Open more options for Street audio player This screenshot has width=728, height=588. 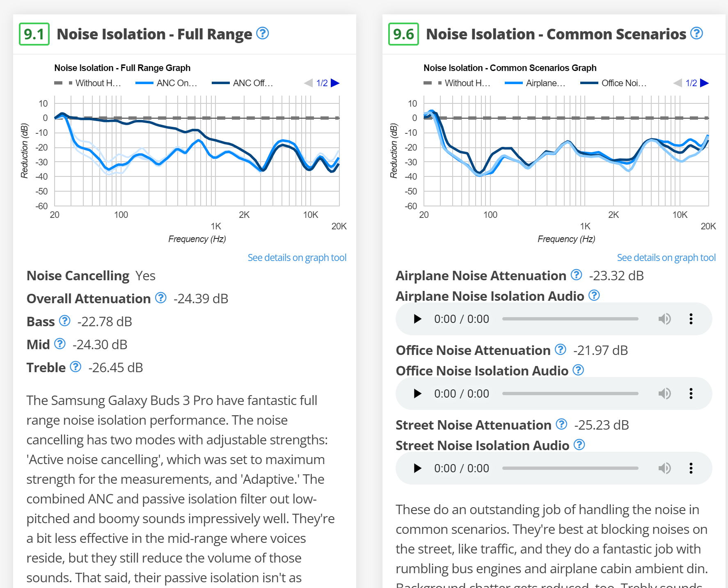(x=691, y=468)
